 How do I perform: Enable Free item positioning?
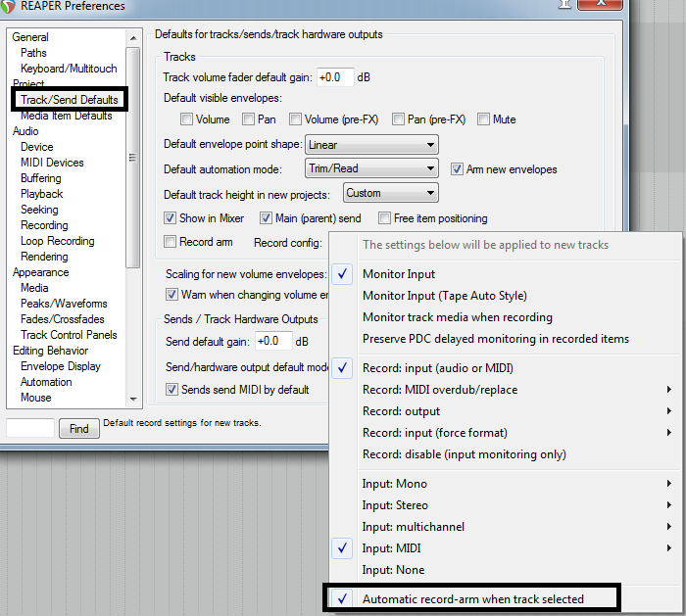384,218
